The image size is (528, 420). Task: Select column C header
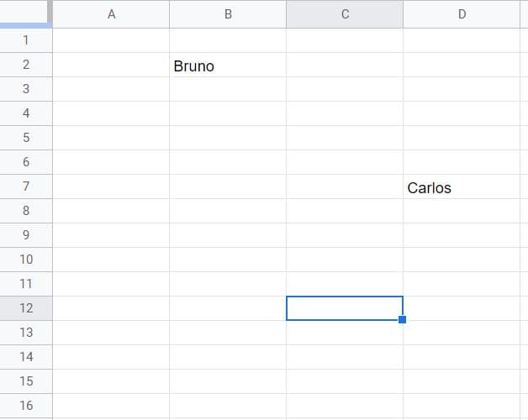pos(345,14)
